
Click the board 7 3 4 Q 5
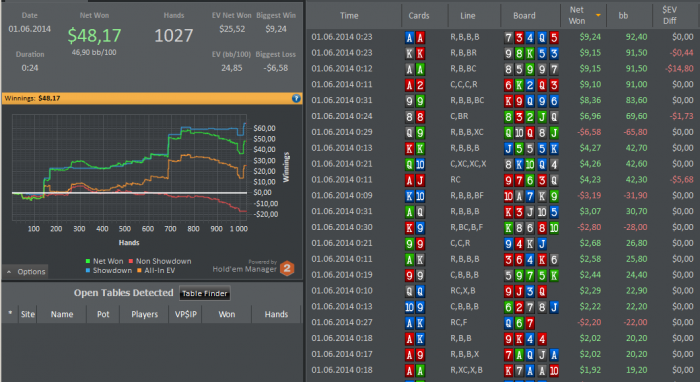pyautogui.click(x=531, y=37)
